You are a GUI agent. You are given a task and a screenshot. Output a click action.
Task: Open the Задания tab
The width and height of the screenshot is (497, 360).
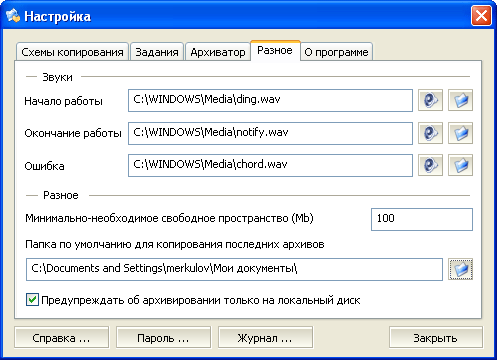point(157,52)
